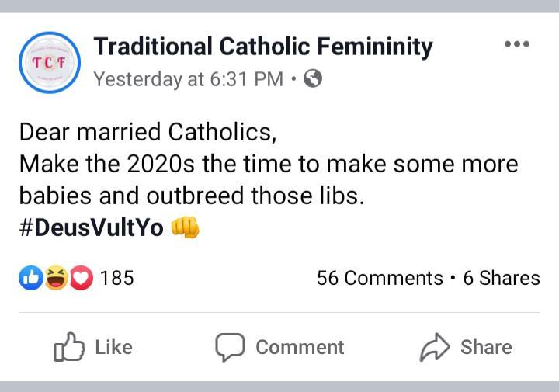This screenshot has width=559, height=392.
Task: Open the three-dot post options menu
Action: coord(516,44)
